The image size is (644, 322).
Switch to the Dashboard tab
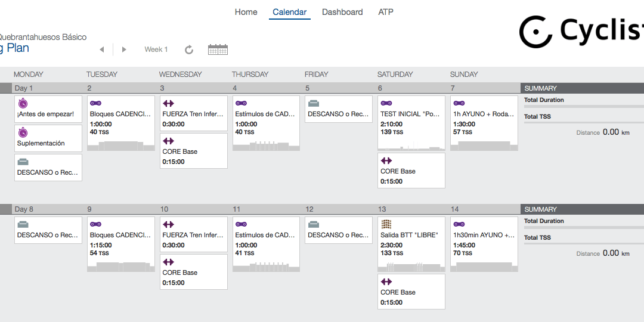[x=342, y=12]
